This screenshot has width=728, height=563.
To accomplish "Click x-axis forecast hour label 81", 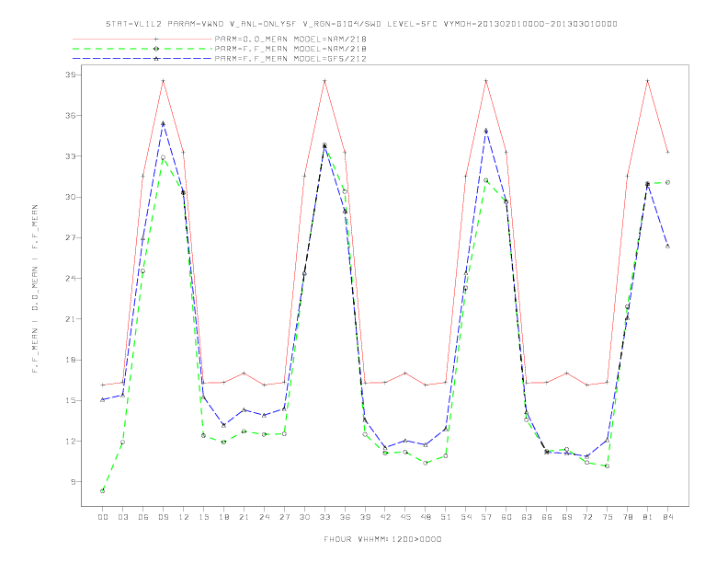I will click(x=648, y=517).
